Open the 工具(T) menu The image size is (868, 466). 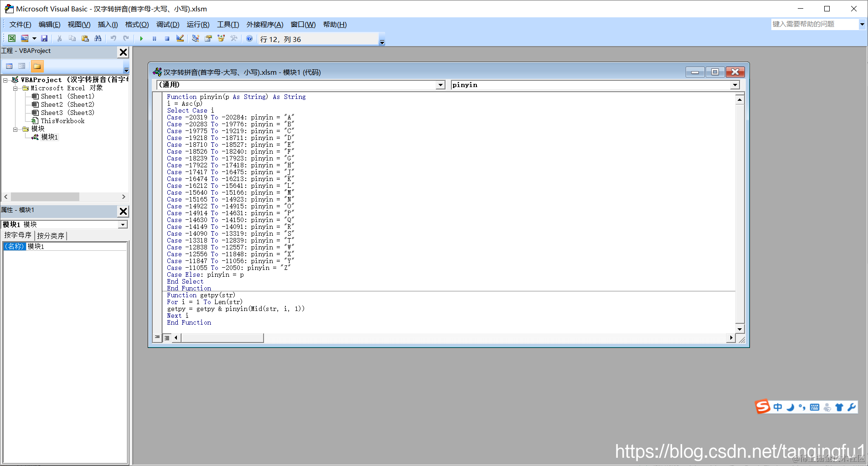(x=228, y=25)
